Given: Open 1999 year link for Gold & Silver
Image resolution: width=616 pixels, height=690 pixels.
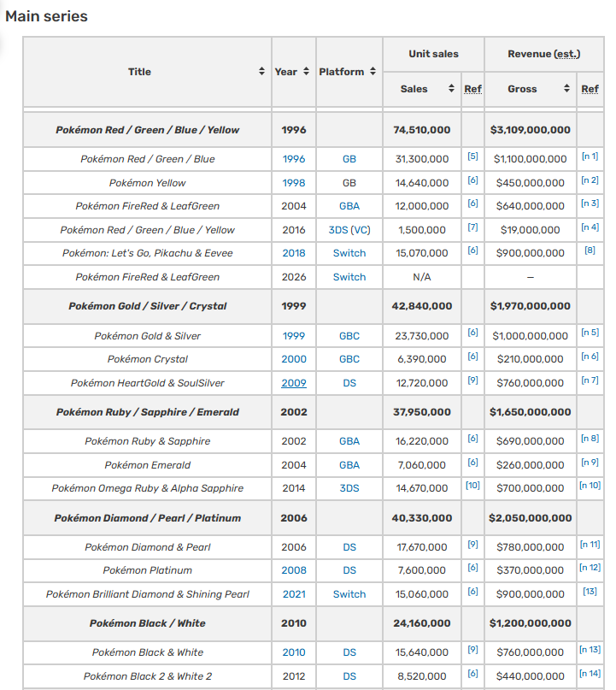Looking at the screenshot, I should [294, 336].
